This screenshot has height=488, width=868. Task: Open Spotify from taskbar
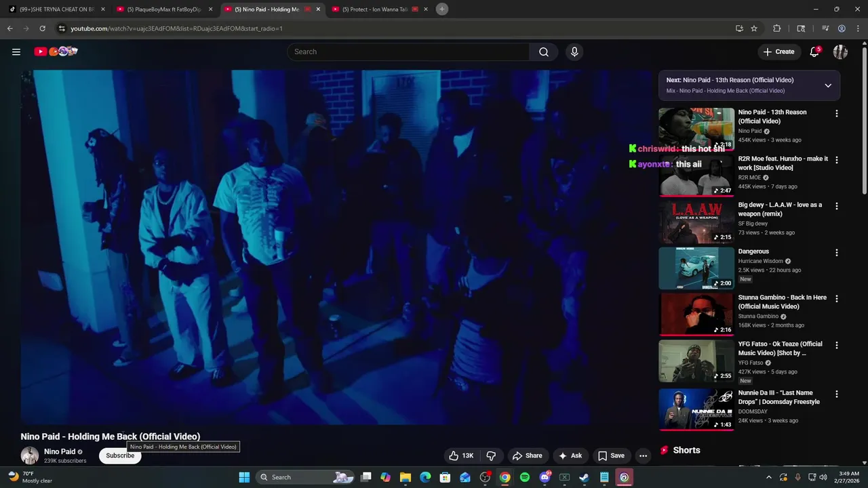click(525, 477)
